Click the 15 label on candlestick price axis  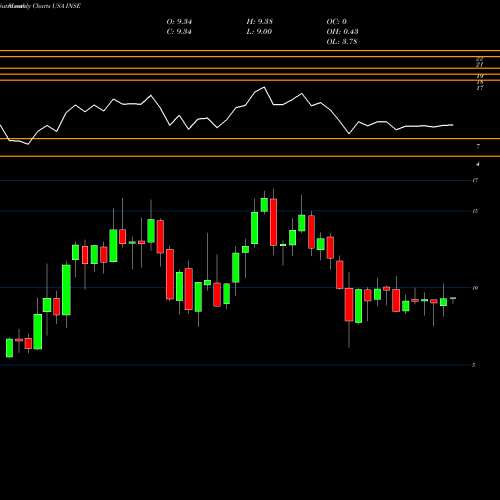(476, 211)
